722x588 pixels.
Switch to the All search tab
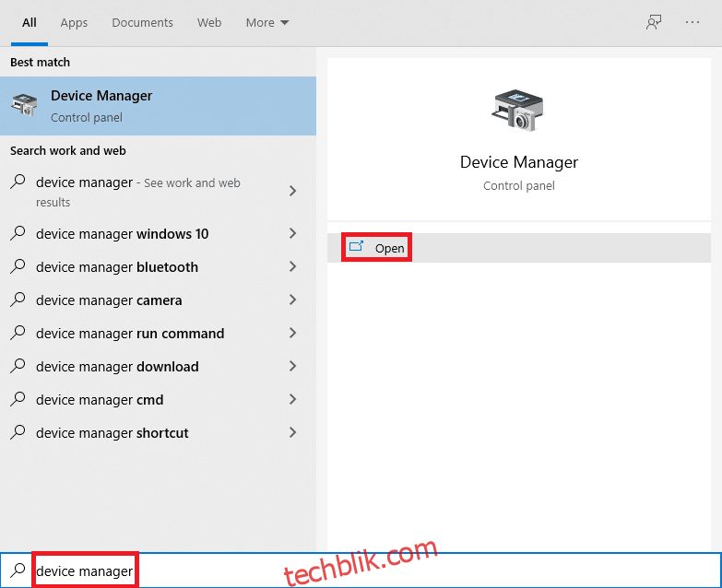29,22
